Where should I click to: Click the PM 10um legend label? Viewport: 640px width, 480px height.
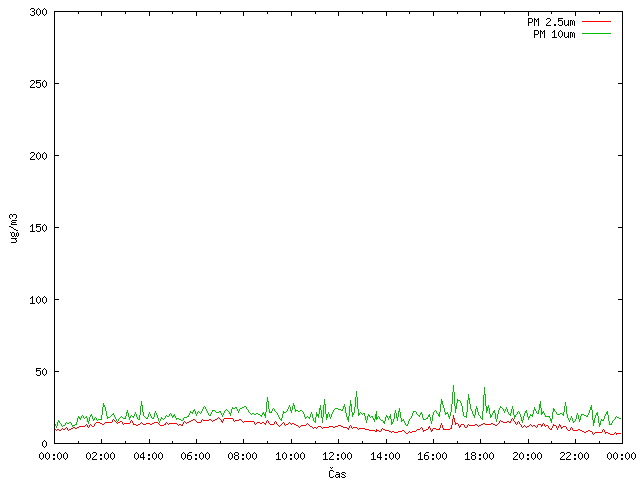tap(554, 34)
